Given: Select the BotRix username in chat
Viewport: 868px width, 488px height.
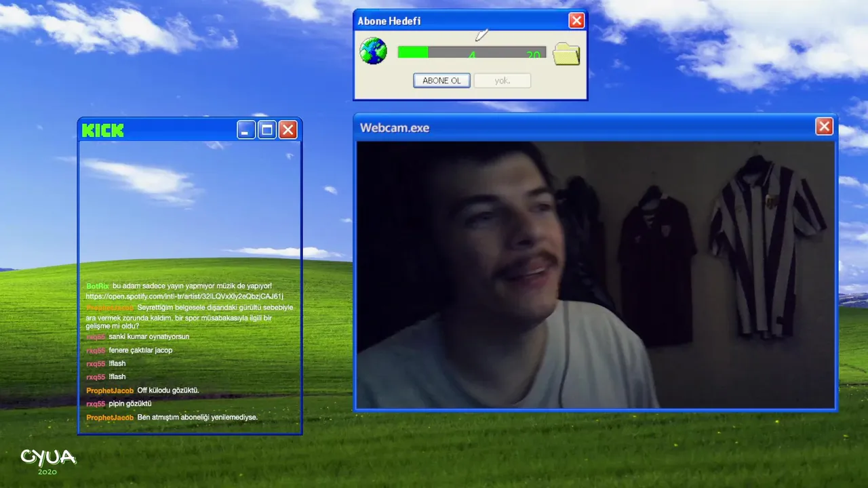Looking at the screenshot, I should tap(98, 286).
